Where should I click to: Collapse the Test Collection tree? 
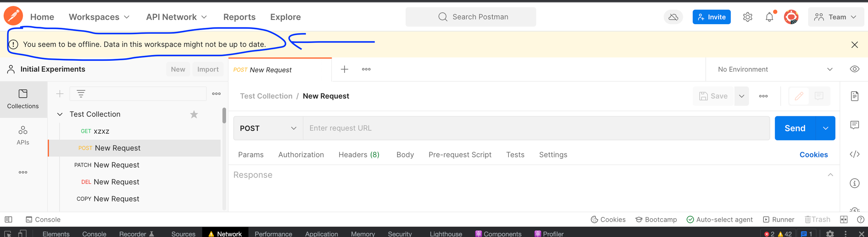(x=60, y=114)
